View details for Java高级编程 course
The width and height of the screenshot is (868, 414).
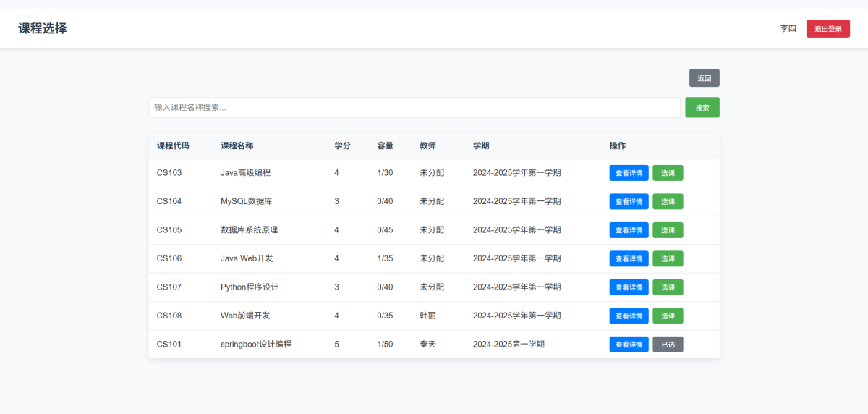[x=629, y=173]
